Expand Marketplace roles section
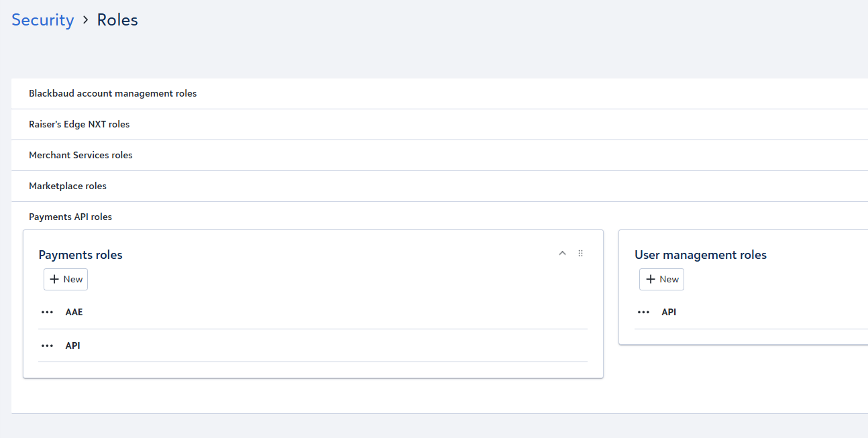Screen dimensions: 868x438 click(x=439, y=186)
